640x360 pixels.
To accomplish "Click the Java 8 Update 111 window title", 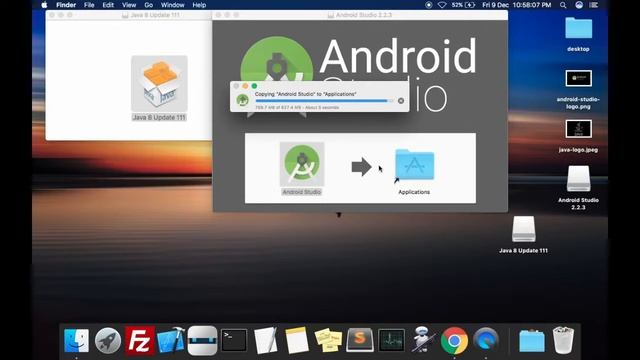I will click(x=156, y=15).
